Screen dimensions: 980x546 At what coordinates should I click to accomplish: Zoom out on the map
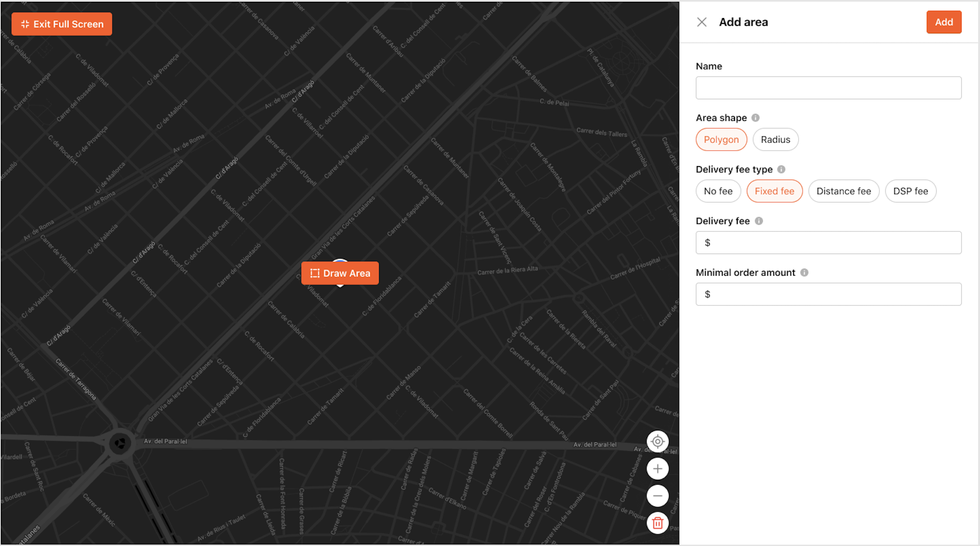coord(657,496)
